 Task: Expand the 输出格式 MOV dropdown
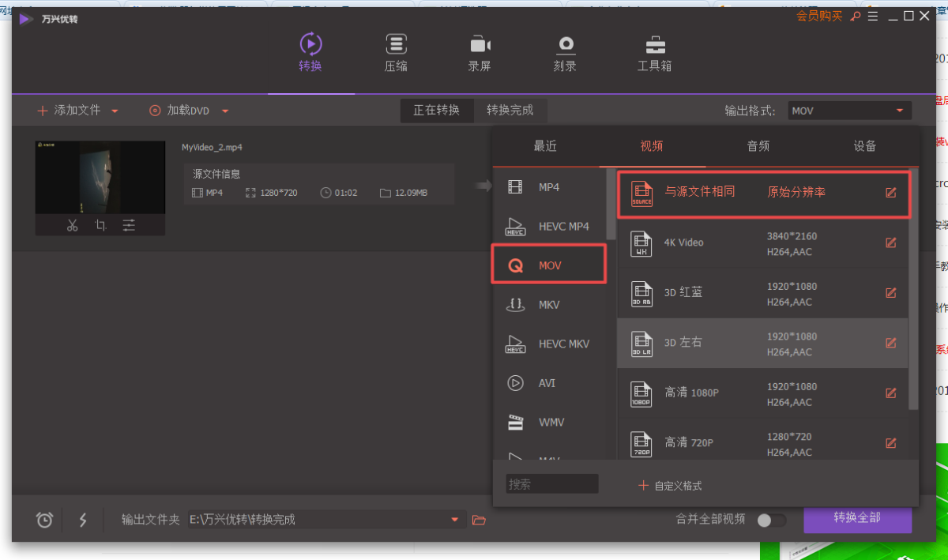[899, 111]
